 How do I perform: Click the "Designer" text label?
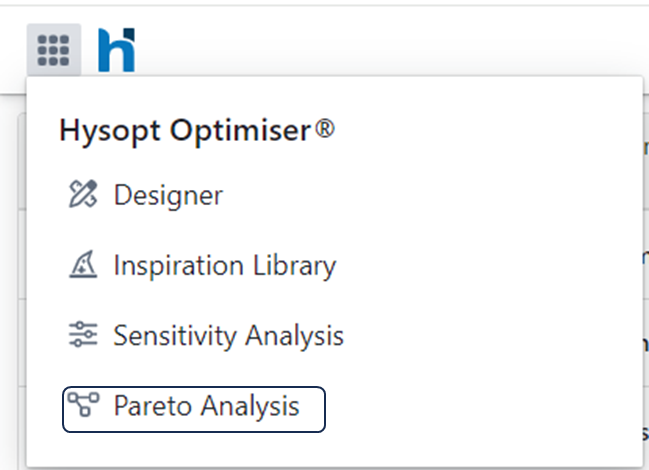point(168,195)
